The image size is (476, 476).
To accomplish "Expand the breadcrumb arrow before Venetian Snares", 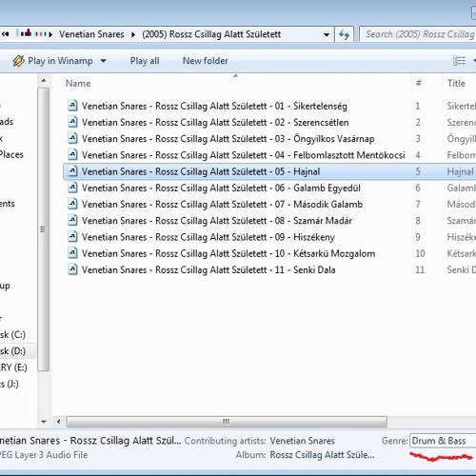I will click(x=50, y=34).
